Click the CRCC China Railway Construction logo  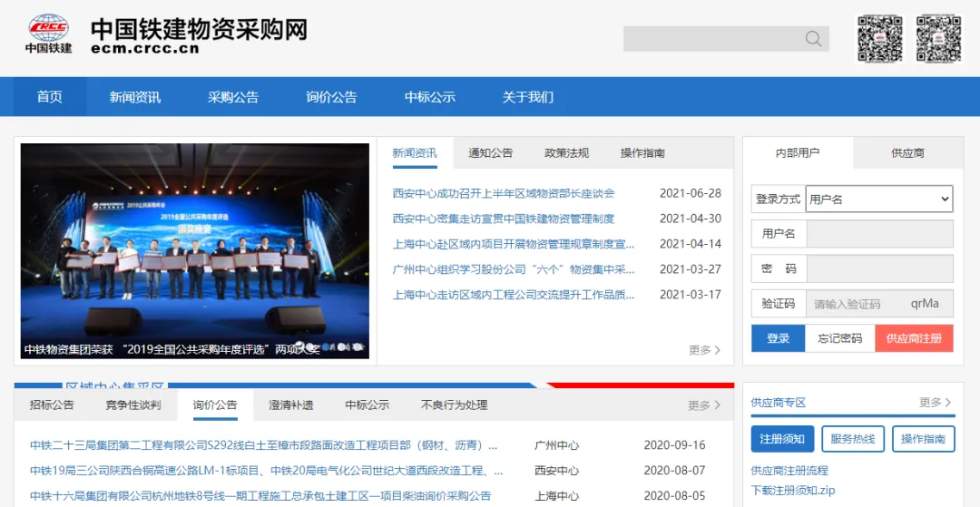[48, 34]
